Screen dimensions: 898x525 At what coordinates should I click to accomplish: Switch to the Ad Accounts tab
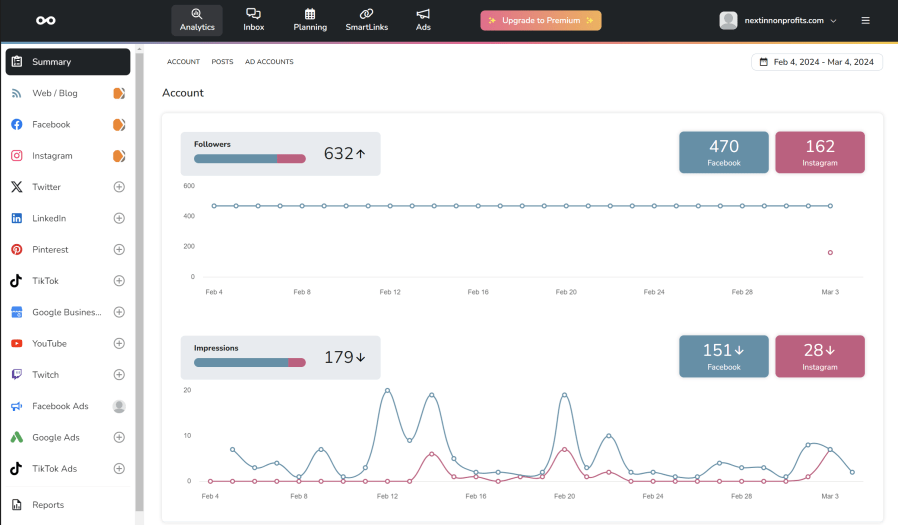pos(269,62)
